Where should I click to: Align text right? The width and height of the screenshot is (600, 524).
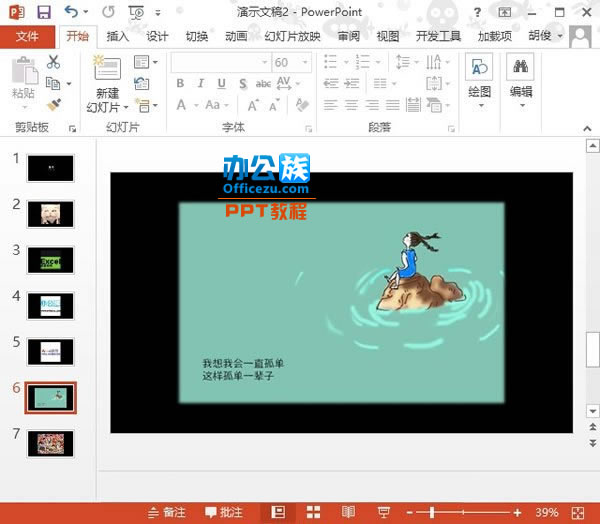click(372, 104)
